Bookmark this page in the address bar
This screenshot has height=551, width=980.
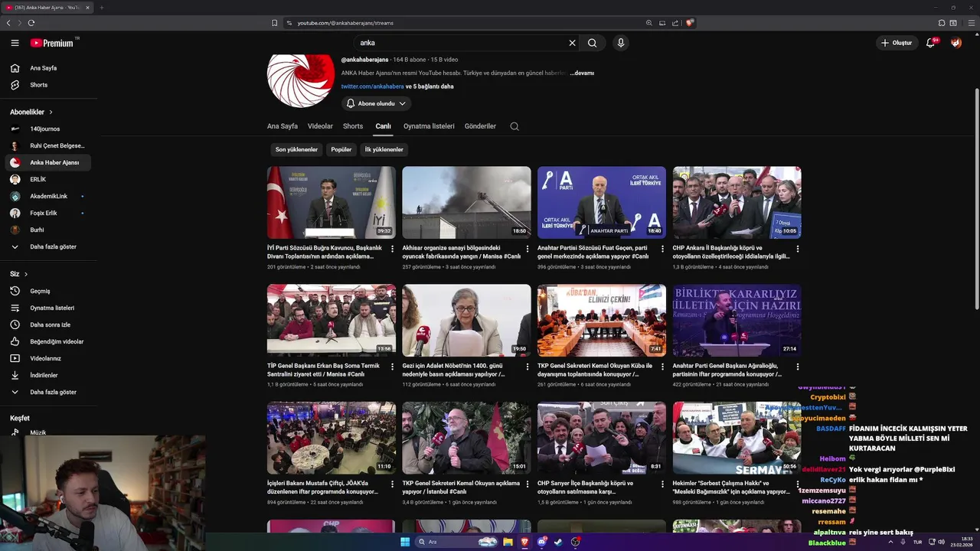tap(274, 23)
